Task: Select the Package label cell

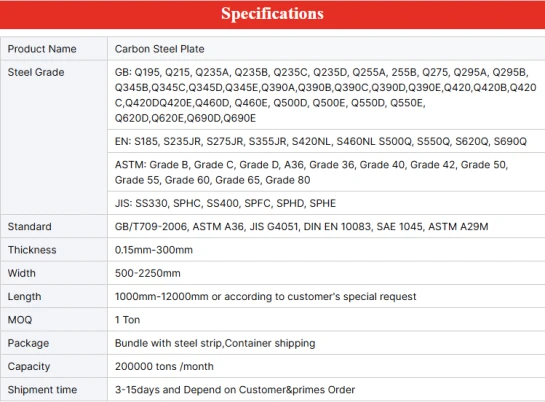Action: tap(54, 343)
